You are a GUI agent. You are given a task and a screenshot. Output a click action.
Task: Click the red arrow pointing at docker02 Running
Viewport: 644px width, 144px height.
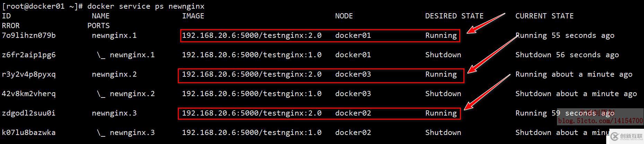[487, 91]
